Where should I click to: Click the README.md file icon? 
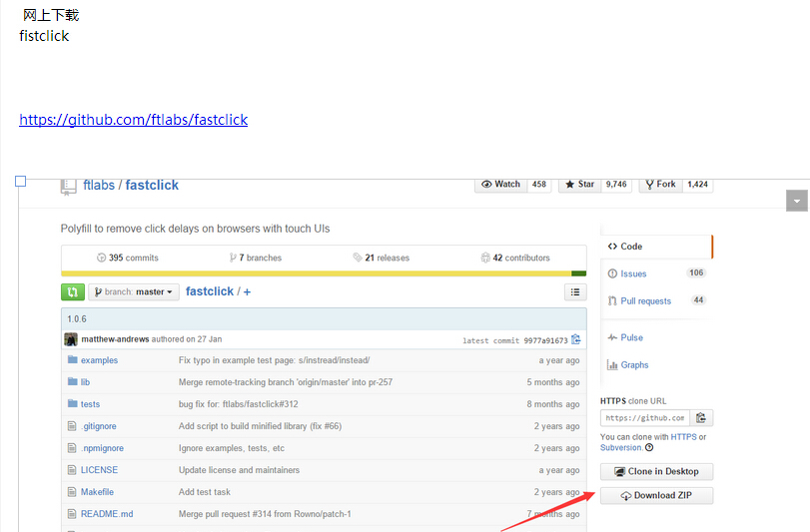[x=72, y=513]
